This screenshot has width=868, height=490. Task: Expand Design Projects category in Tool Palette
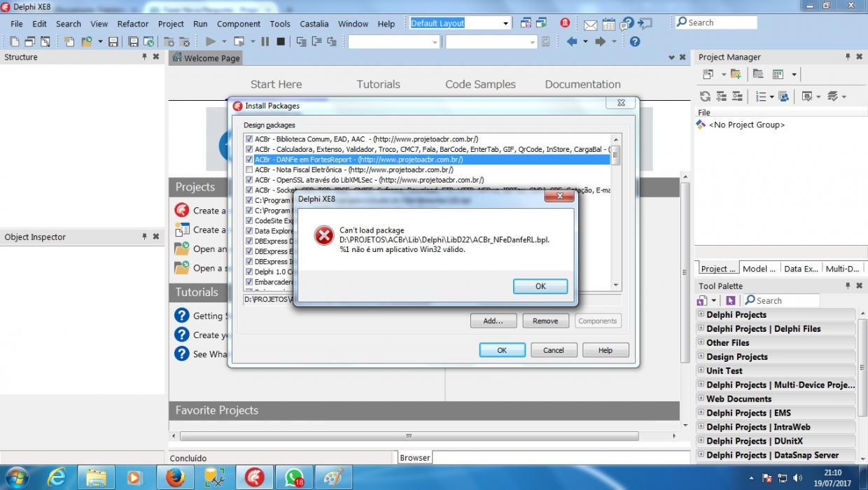point(701,356)
